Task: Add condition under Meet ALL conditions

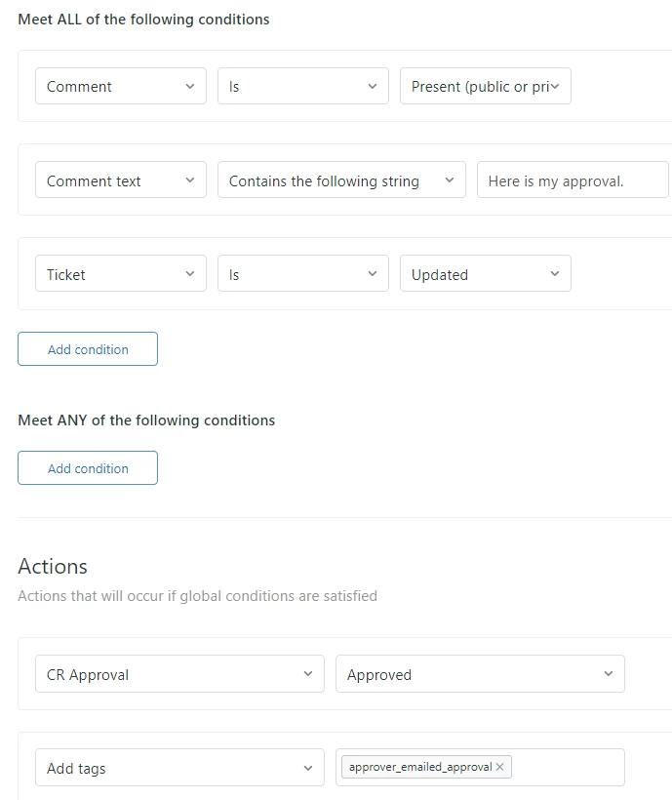Action: point(88,349)
